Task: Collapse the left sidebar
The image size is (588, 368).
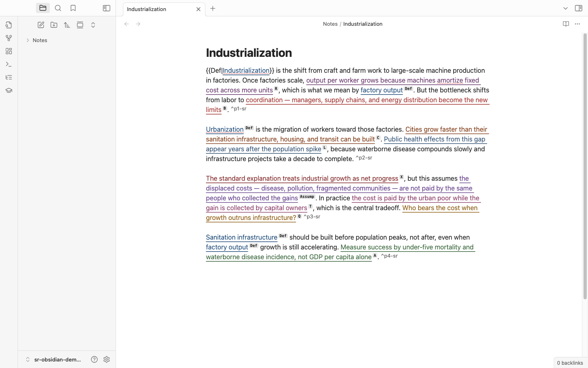Action: click(107, 8)
